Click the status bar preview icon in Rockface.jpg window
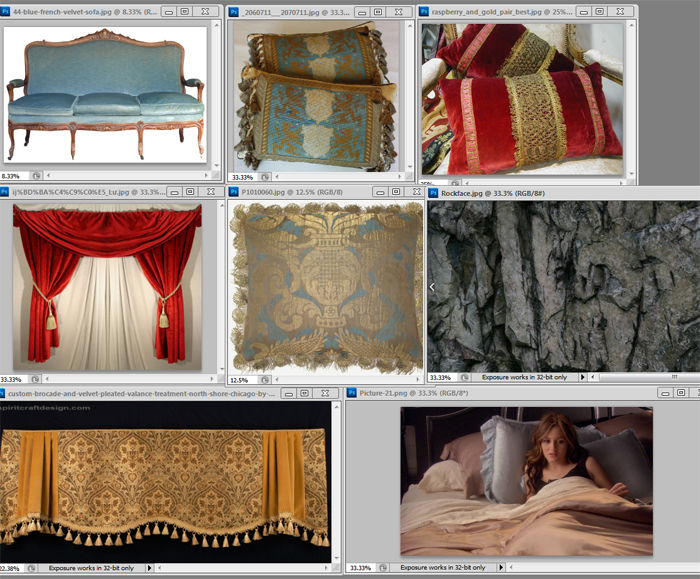 coord(465,377)
